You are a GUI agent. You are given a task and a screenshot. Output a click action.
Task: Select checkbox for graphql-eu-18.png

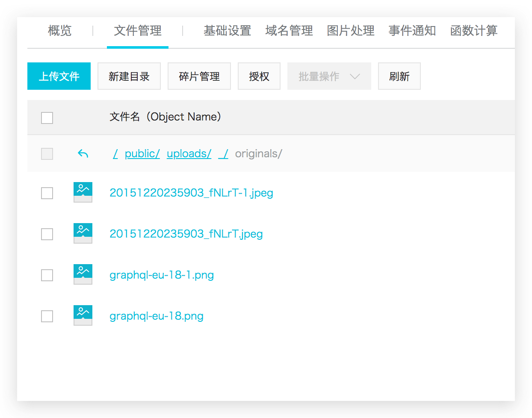(x=47, y=316)
